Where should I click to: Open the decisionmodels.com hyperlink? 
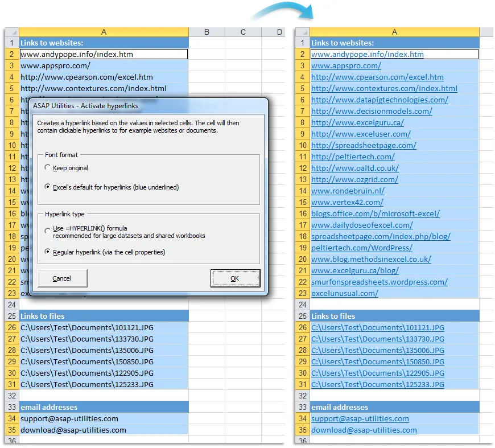(372, 111)
